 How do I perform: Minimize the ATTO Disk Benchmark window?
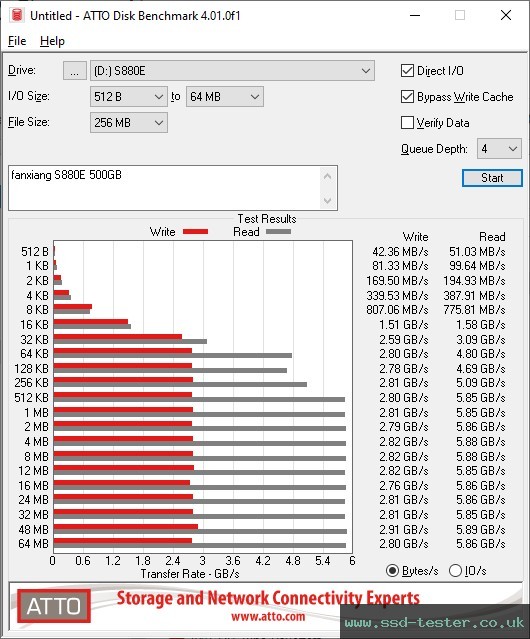point(415,15)
